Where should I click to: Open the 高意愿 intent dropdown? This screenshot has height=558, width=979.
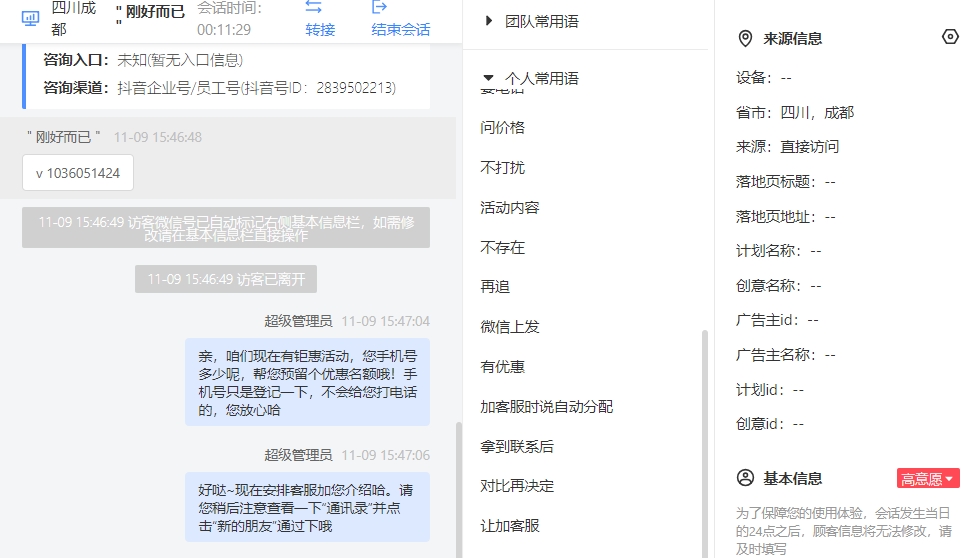928,479
